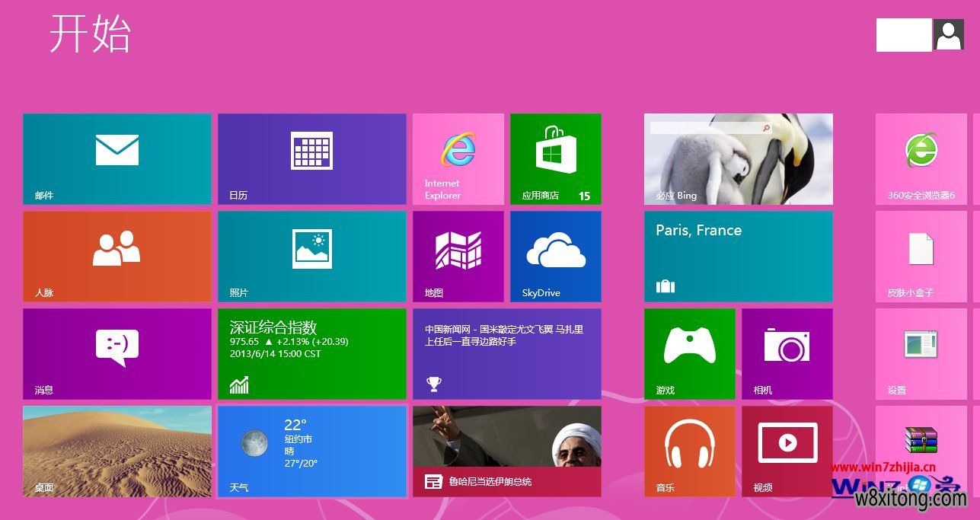The height and width of the screenshot is (520, 980).
Task: Open the 日历 (Calendar) app
Action: (x=312, y=158)
